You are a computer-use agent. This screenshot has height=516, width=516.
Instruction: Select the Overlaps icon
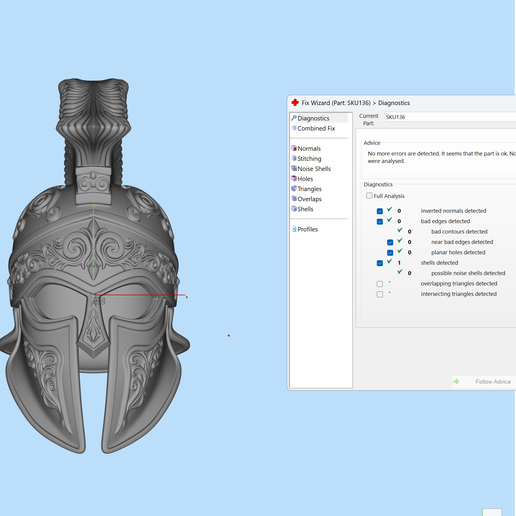[294, 199]
